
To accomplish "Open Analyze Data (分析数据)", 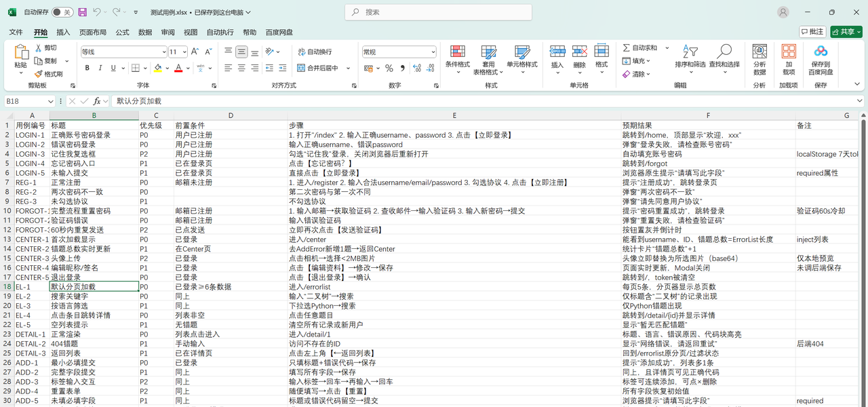I will (759, 60).
